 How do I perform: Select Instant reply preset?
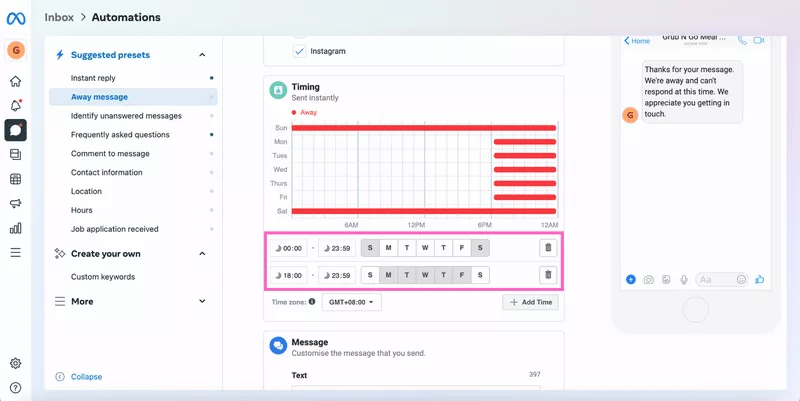click(x=133, y=78)
